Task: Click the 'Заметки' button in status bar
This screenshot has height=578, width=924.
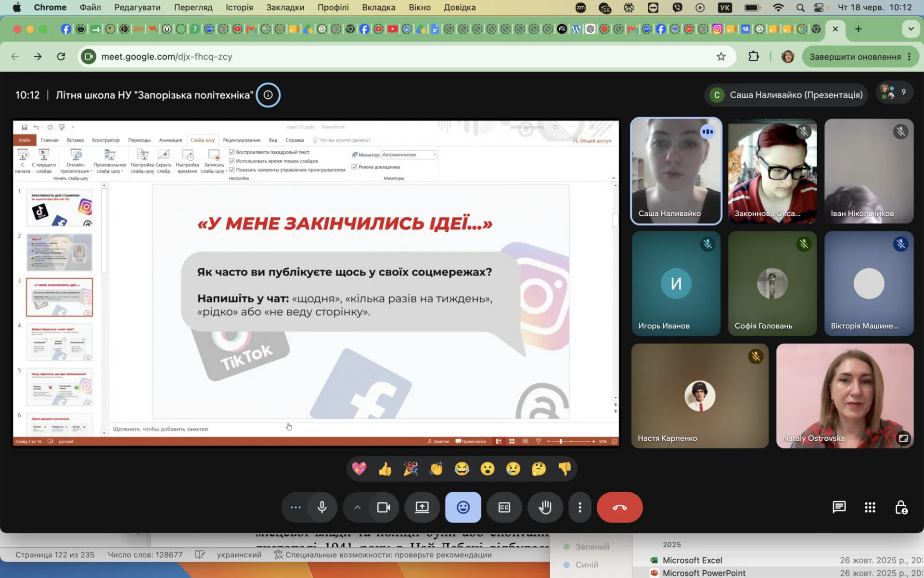Action: click(438, 441)
